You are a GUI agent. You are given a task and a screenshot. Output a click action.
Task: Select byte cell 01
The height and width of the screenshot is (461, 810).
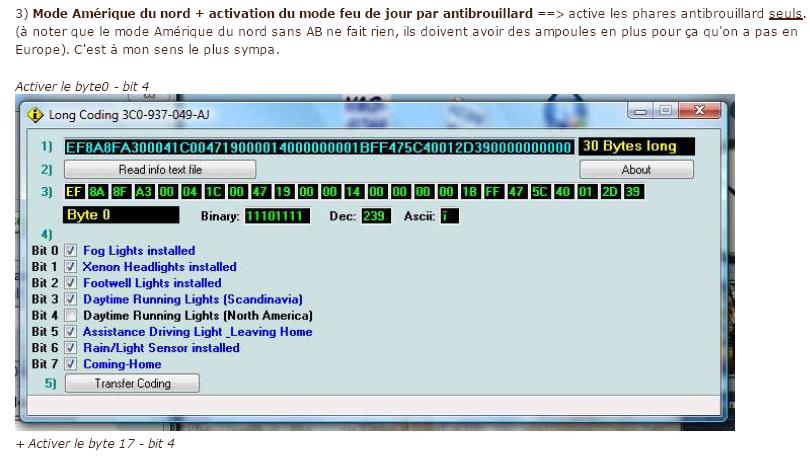(586, 192)
